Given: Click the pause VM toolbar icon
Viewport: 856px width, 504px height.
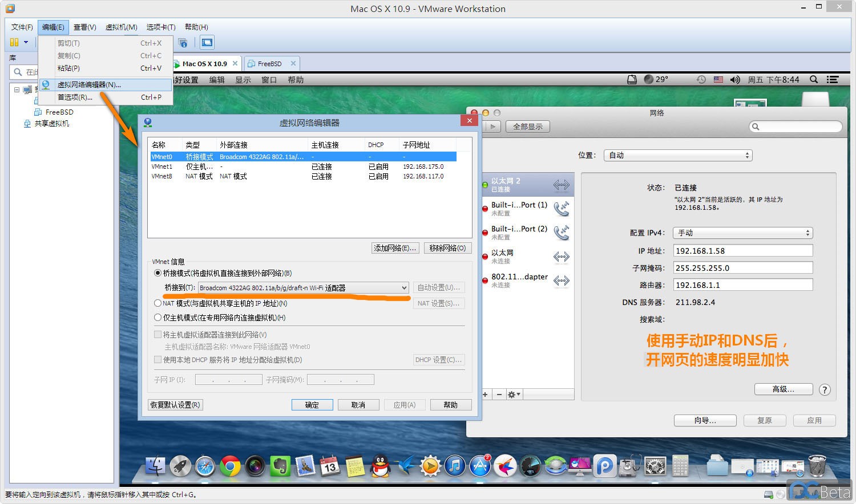Looking at the screenshot, I should tap(14, 42).
